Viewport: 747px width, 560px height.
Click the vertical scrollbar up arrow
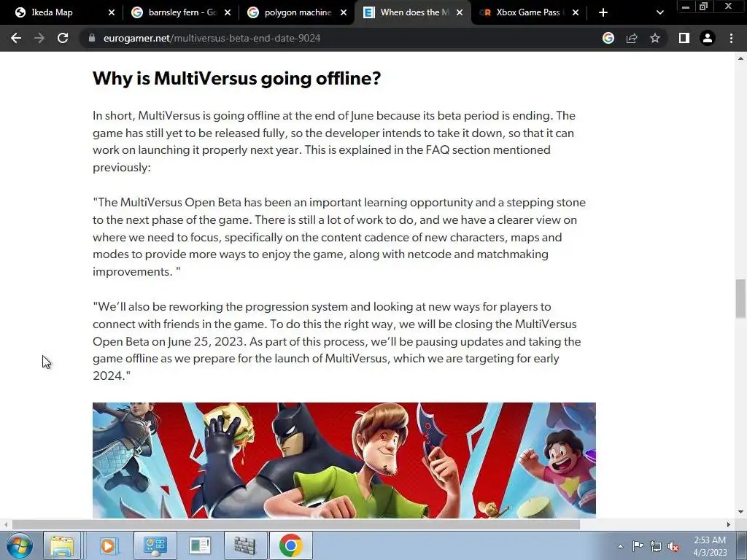[740, 58]
